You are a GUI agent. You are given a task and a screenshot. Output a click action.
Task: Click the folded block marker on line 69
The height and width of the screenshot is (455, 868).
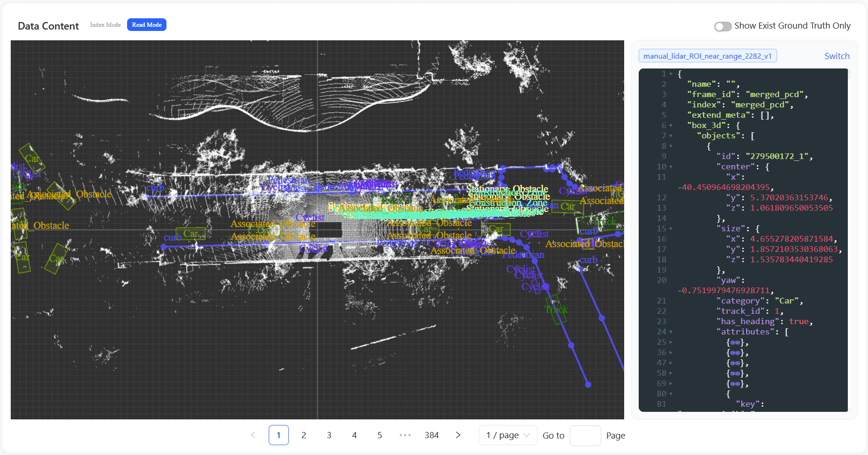point(735,384)
